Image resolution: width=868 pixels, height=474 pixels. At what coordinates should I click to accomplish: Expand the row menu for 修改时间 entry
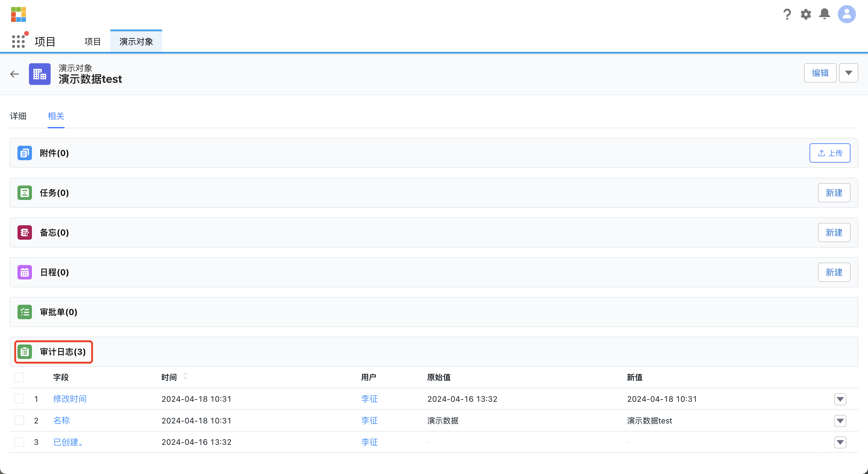click(840, 399)
